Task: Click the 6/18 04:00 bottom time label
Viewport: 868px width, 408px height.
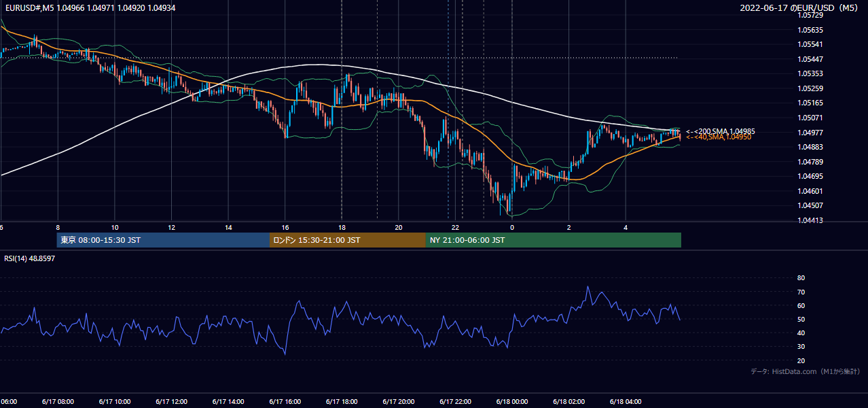Action: pos(626,401)
